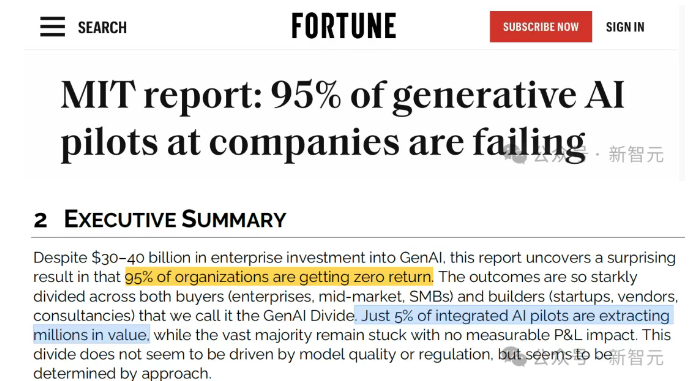
Task: Click the "$30–40 billion" figure in paragraph
Action: click(x=135, y=258)
